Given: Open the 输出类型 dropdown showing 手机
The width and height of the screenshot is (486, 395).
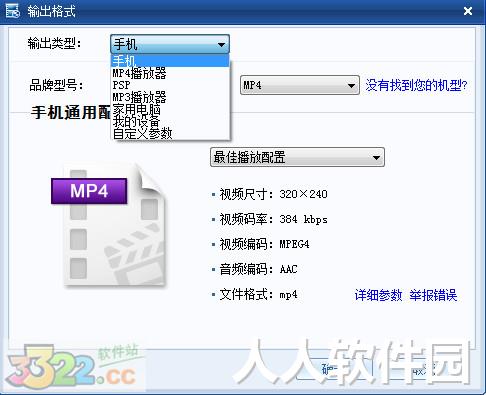Looking at the screenshot, I should (x=170, y=44).
